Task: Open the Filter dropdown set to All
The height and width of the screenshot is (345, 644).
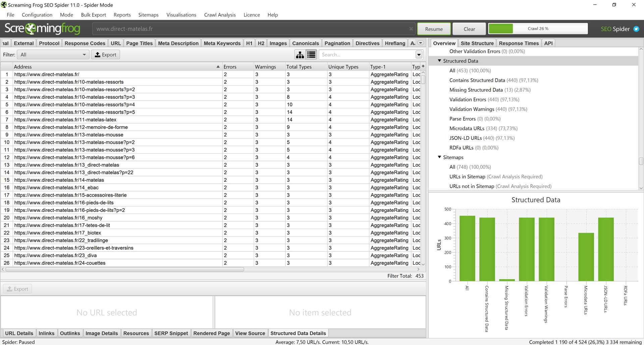Action: (53, 55)
